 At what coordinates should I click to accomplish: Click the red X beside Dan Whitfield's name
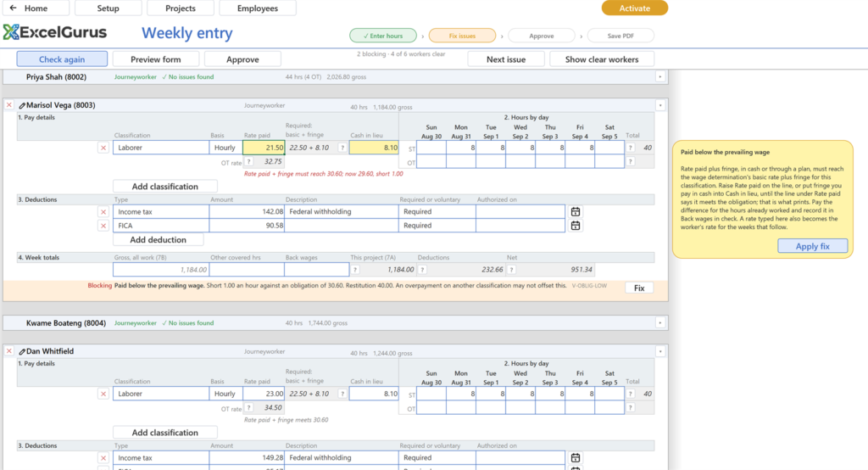8,351
